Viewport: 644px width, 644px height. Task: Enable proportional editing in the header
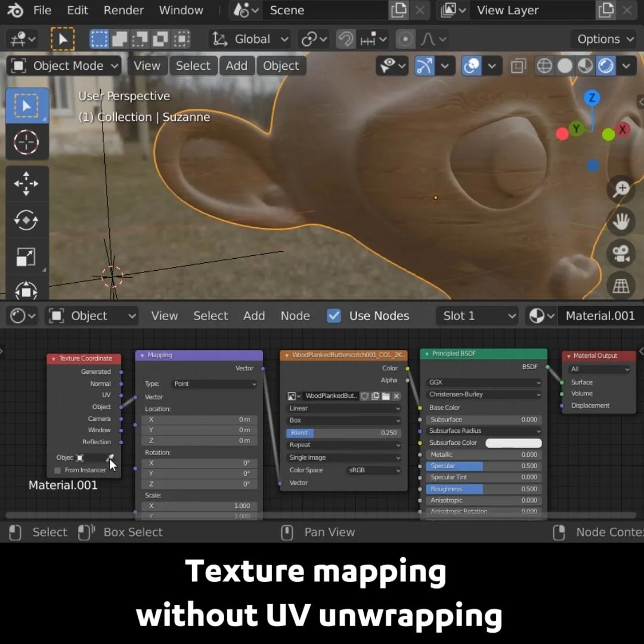[x=405, y=39]
